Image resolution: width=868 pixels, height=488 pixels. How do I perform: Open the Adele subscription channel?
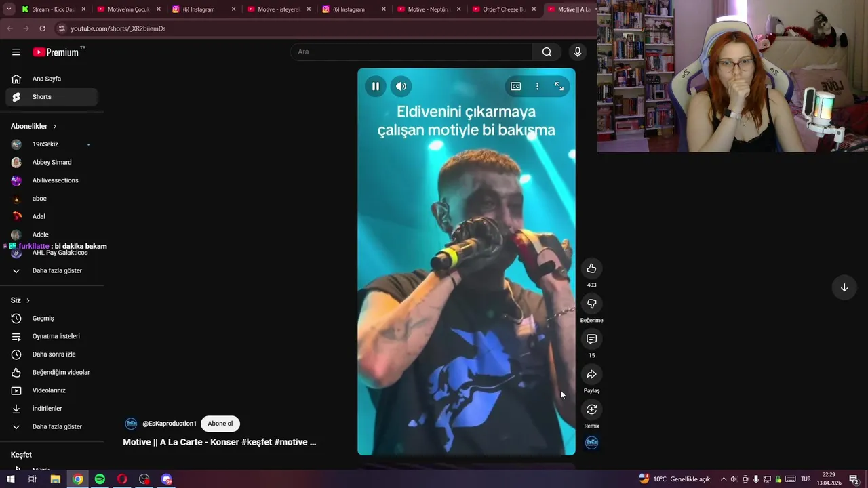click(52, 235)
